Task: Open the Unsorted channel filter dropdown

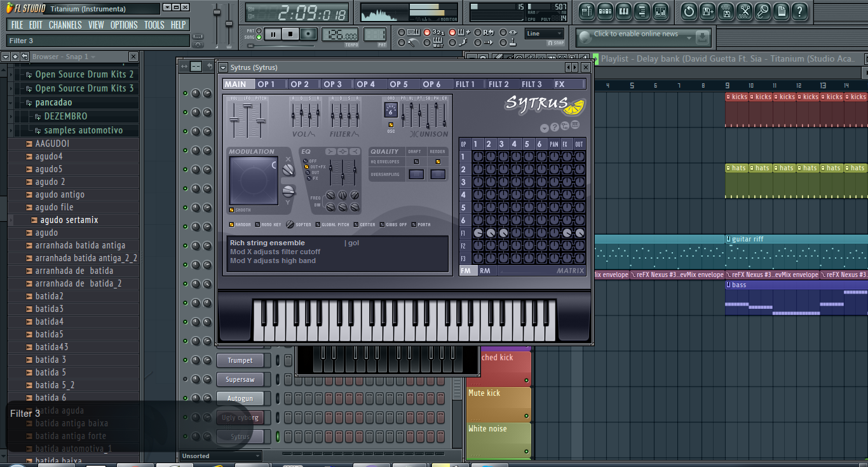Action: point(220,456)
